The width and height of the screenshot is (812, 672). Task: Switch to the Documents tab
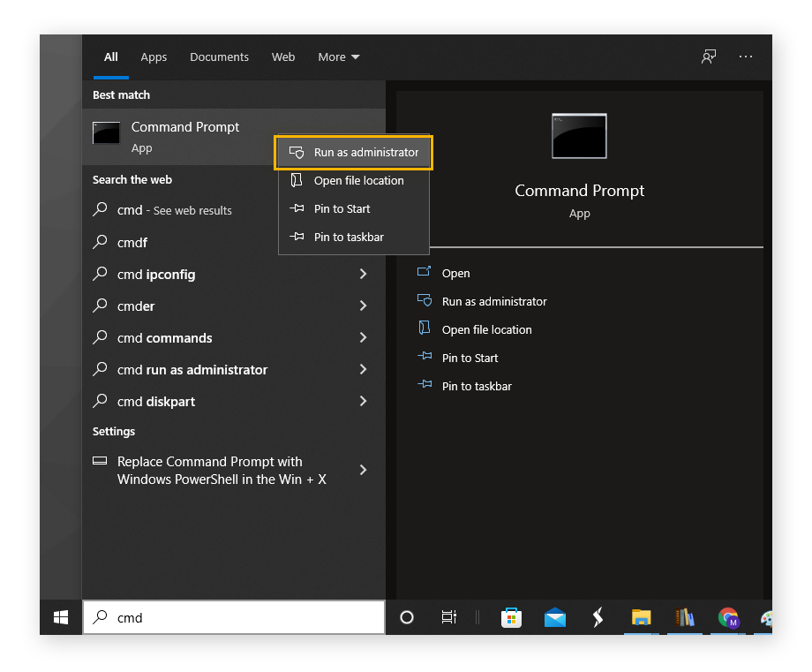point(219,57)
